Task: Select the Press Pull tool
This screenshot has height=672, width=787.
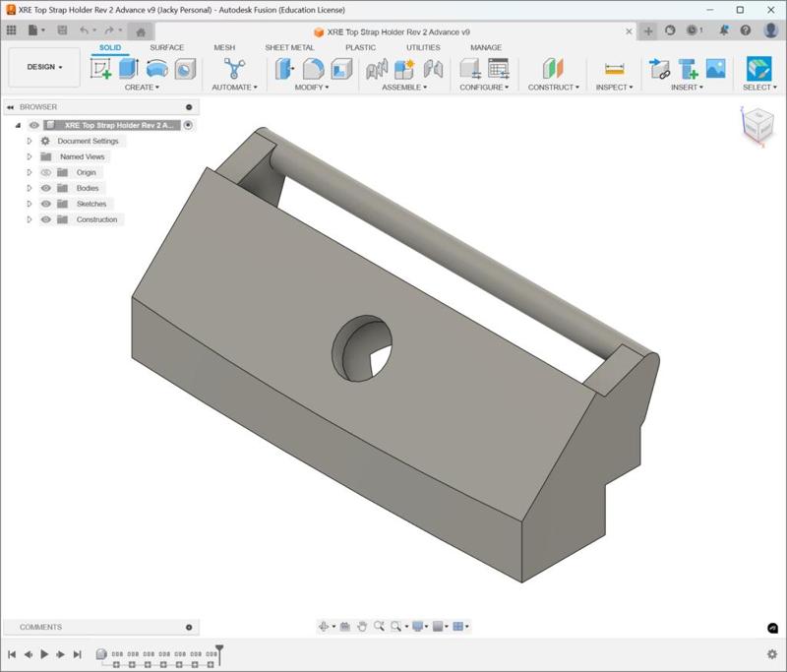Action: [x=284, y=69]
